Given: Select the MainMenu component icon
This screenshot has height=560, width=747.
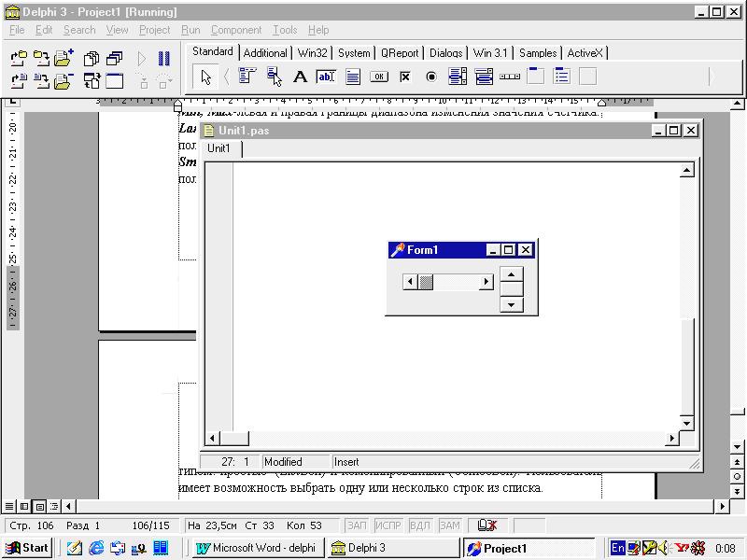Looking at the screenshot, I should (247, 77).
